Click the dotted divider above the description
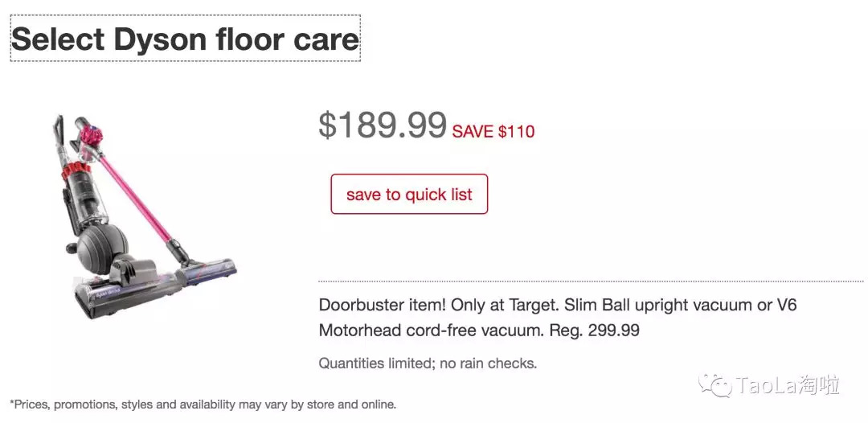This screenshot has height=423, width=868. [x=591, y=281]
